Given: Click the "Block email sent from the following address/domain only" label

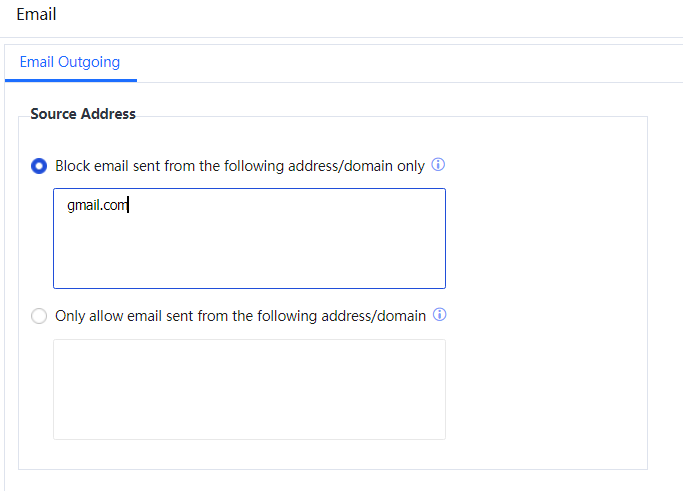Looking at the screenshot, I should [240, 166].
